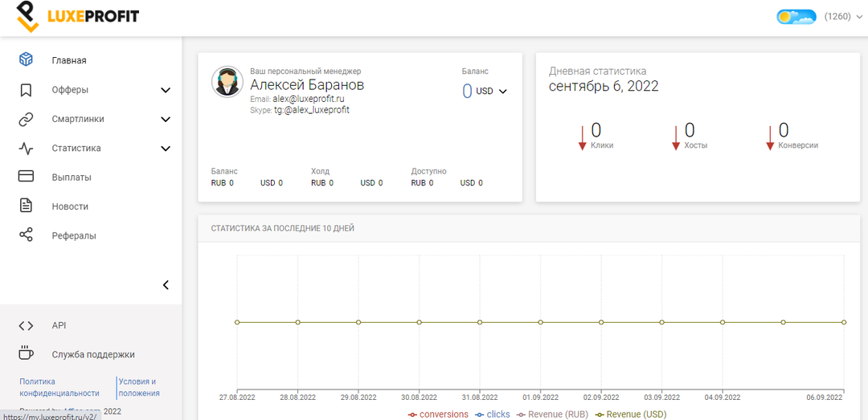Click the Смартлинки chain link icon
The height and width of the screenshot is (420, 868).
(27, 119)
